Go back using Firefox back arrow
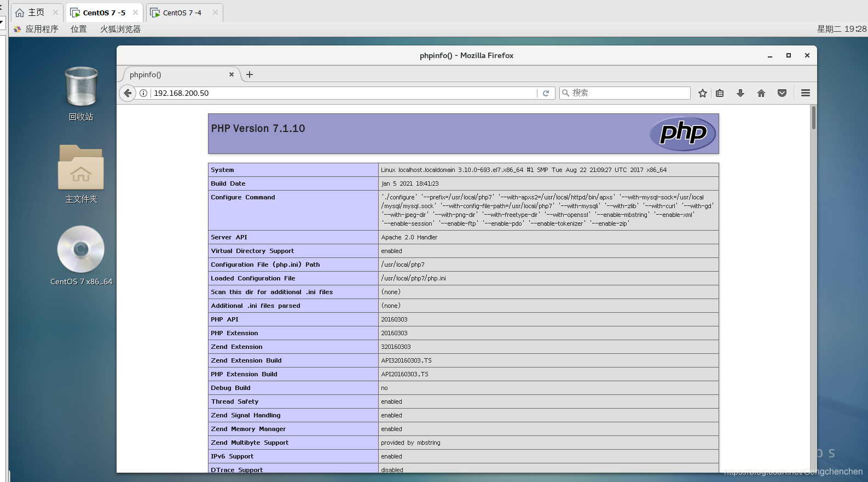Screen dimensions: 868x482 (128, 93)
